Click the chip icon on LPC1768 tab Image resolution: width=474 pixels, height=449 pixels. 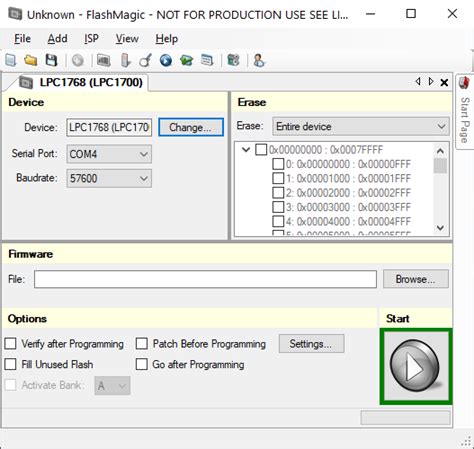click(x=26, y=82)
